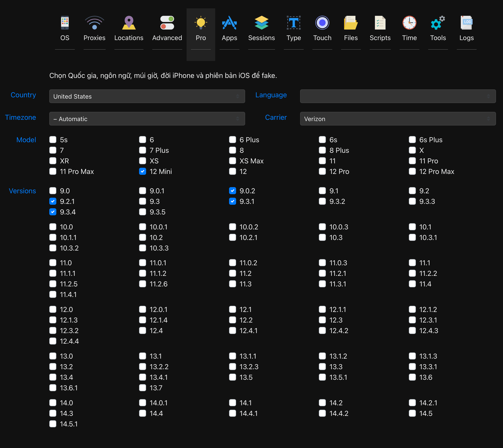Check the 10.3.3 version checkbox
This screenshot has width=503, height=448.
143,248
